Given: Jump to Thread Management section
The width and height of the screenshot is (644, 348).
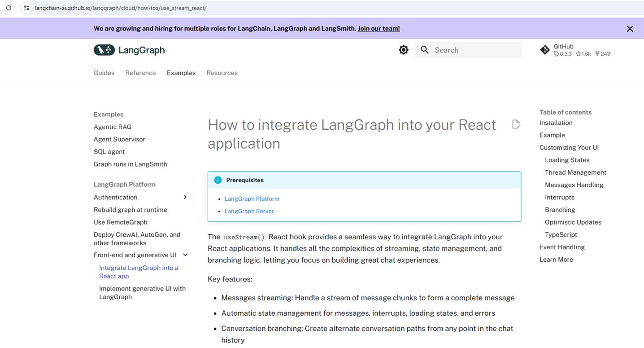Looking at the screenshot, I should pos(575,172).
